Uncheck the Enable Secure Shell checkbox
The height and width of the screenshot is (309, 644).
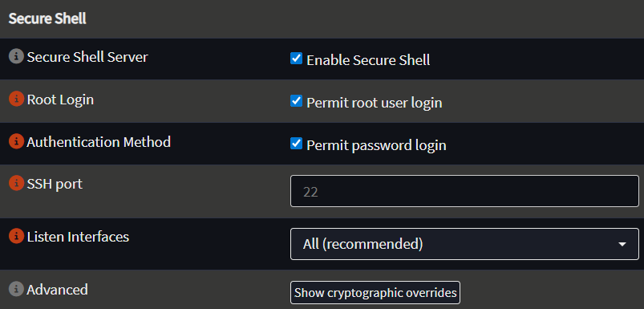296,59
